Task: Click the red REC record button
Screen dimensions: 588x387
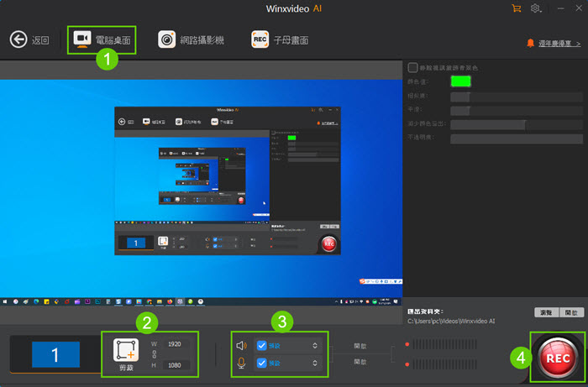Action: 554,357
